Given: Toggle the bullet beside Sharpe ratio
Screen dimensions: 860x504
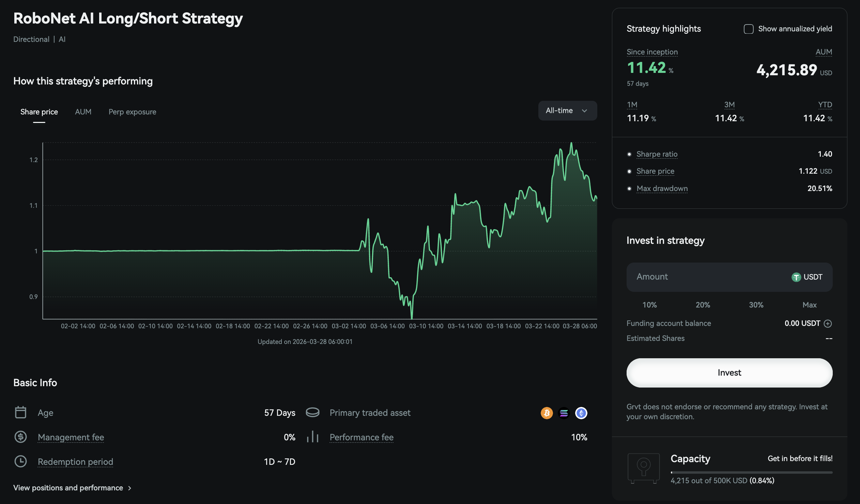Looking at the screenshot, I should (629, 155).
